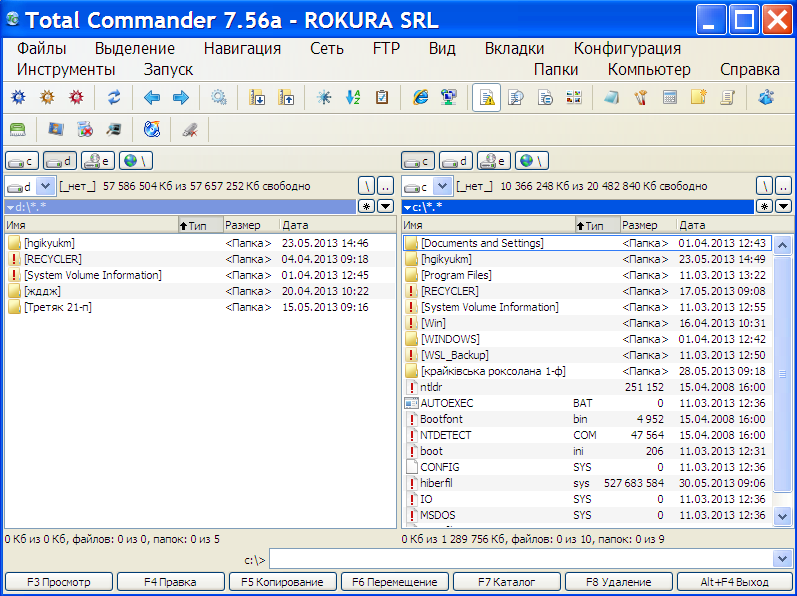Click right panel scrollbar up arrow
This screenshot has width=797, height=596.
coord(782,246)
